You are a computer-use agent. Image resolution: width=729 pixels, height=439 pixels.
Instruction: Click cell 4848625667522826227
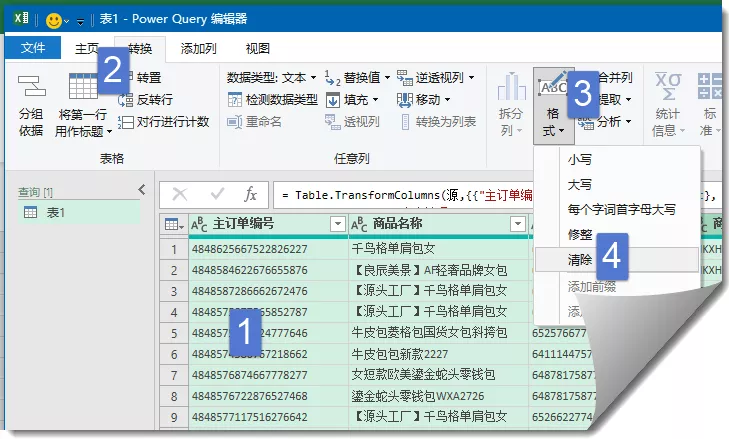click(x=268, y=249)
